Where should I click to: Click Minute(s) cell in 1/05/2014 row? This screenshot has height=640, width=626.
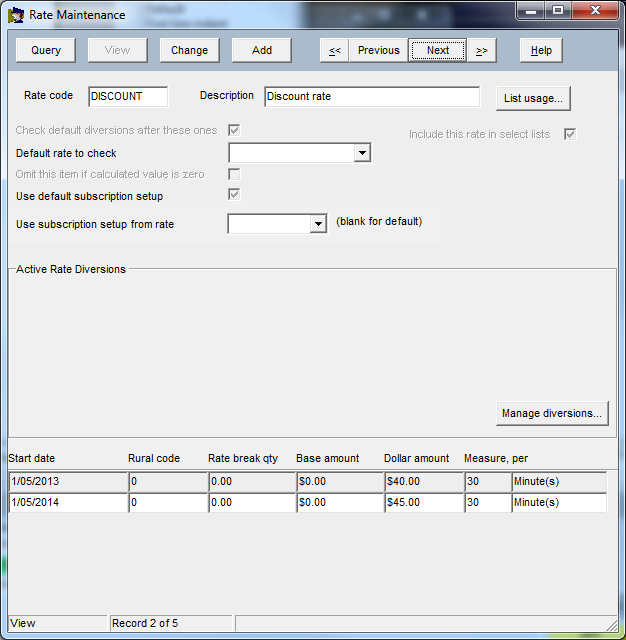pyautogui.click(x=559, y=502)
